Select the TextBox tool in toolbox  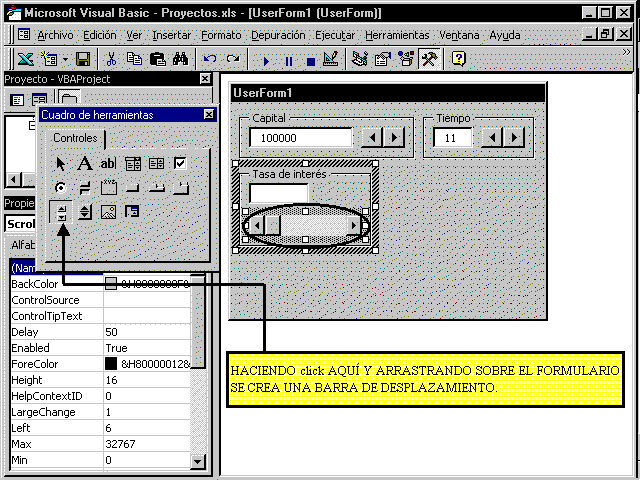point(108,164)
